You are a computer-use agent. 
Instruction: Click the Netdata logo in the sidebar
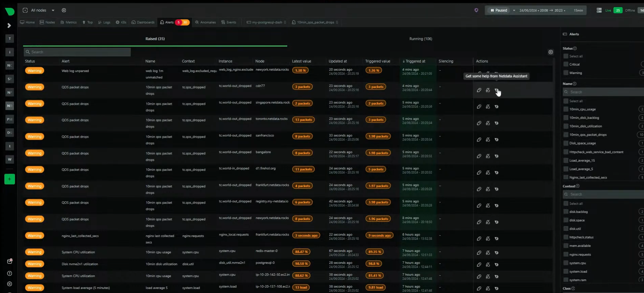pos(10,11)
